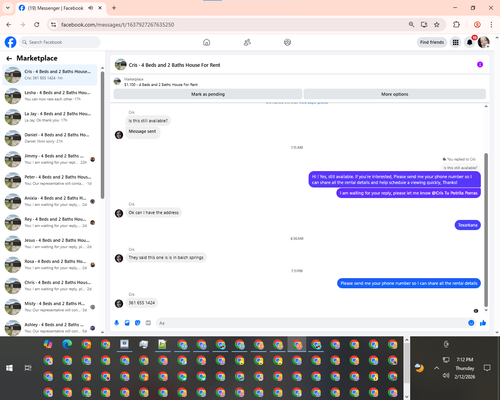Open the Friends icon in top navigation
This screenshot has width=500, height=400.
247,42
